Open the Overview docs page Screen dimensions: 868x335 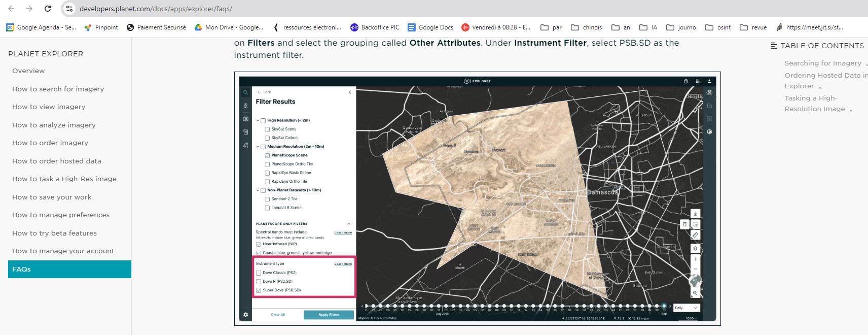28,71
